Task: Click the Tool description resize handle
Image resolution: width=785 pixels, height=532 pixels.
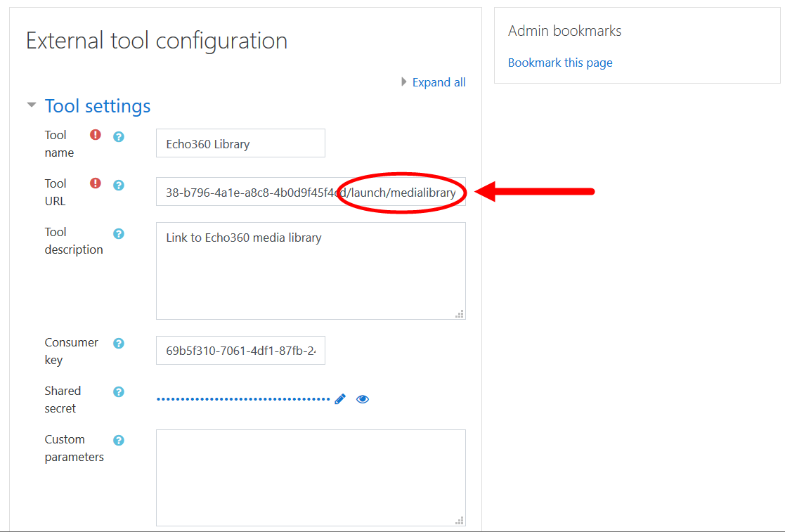Action: click(459, 314)
